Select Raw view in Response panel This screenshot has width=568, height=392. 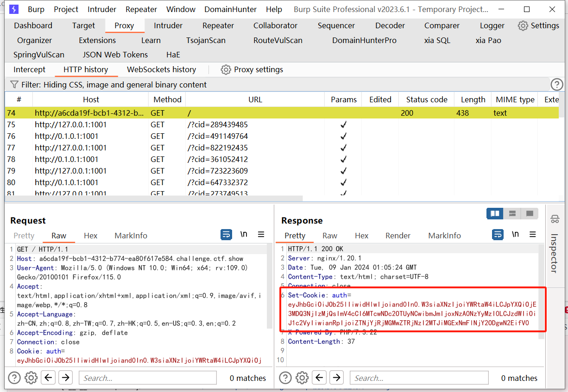tap(330, 236)
